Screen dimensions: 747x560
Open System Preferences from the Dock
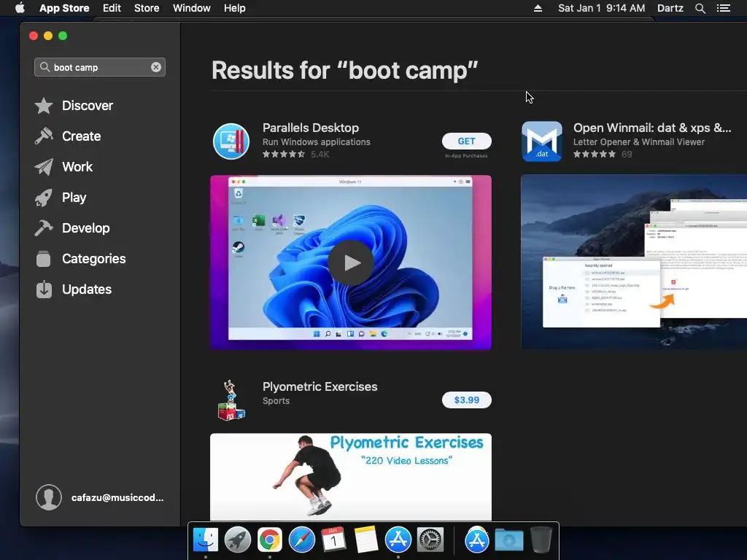430,540
